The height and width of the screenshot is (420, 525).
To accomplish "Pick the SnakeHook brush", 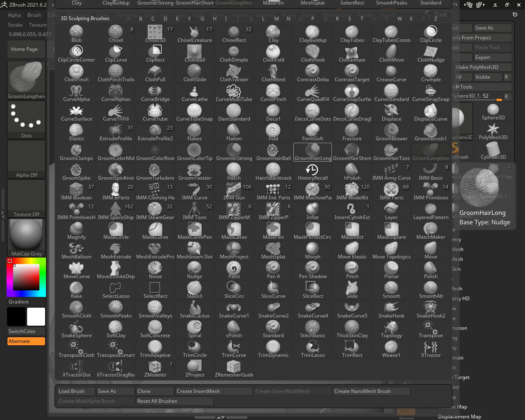I will click(x=391, y=310).
